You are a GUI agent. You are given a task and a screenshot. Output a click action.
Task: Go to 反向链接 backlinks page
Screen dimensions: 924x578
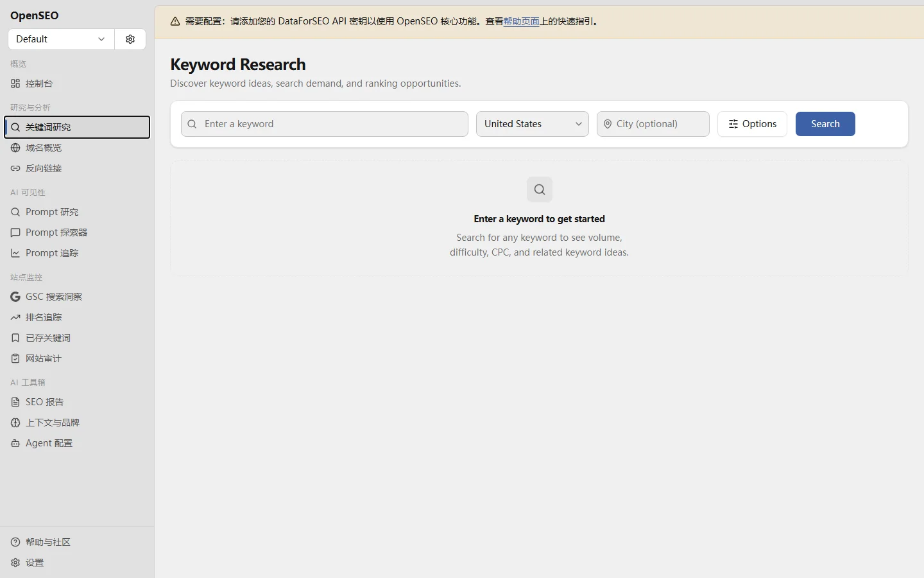pos(77,168)
